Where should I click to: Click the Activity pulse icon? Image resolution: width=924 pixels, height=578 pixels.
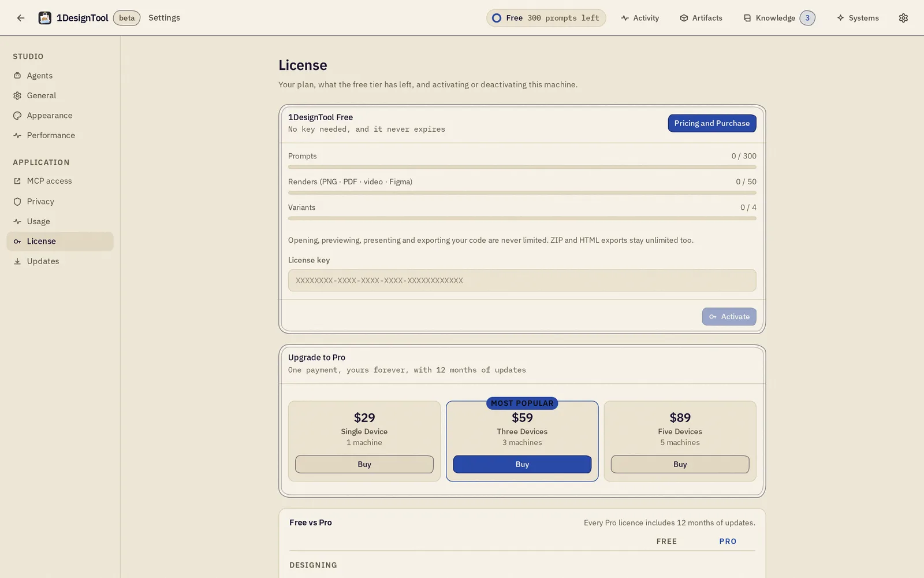click(625, 18)
